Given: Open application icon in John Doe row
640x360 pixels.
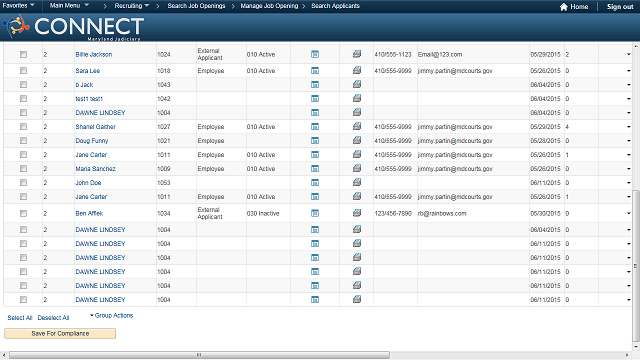Looking at the screenshot, I should (315, 182).
